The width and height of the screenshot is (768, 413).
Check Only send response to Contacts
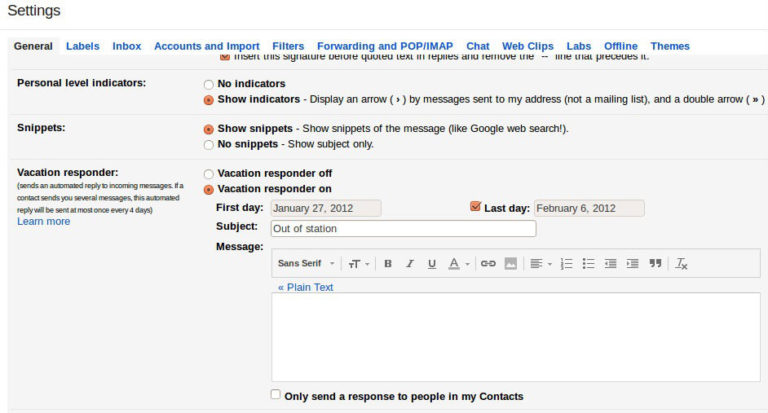(x=276, y=394)
